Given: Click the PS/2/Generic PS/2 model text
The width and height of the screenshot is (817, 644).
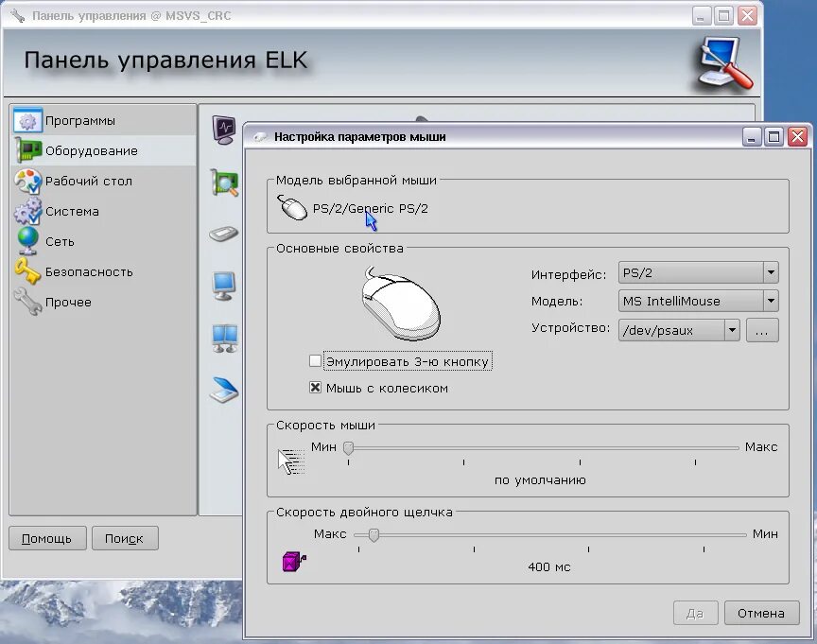Looking at the screenshot, I should [x=370, y=208].
